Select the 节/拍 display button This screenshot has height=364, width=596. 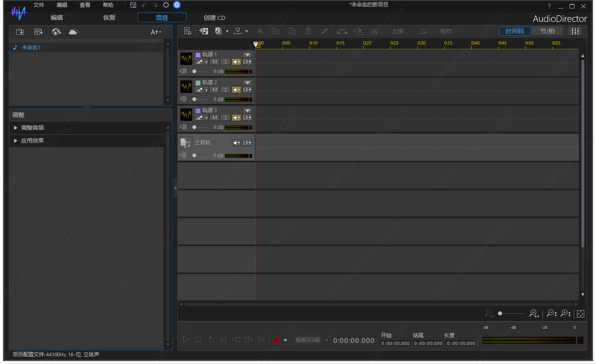click(547, 31)
